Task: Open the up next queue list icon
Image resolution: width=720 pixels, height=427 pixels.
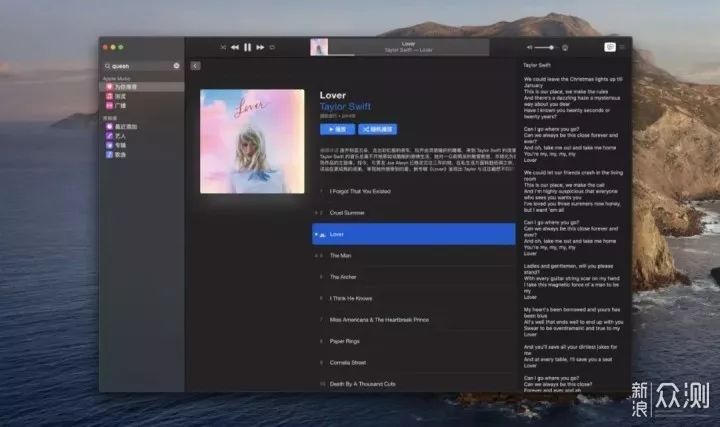Action: (x=622, y=47)
